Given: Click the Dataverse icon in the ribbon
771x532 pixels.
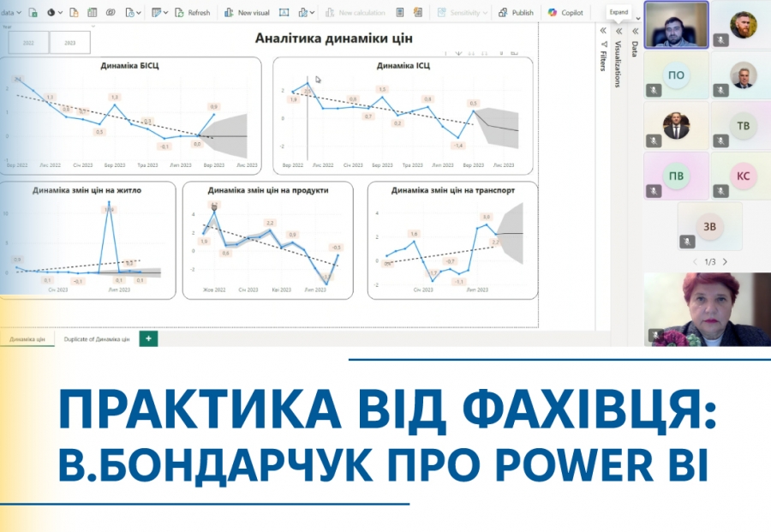Looking at the screenshot, I should pyautogui.click(x=111, y=13).
